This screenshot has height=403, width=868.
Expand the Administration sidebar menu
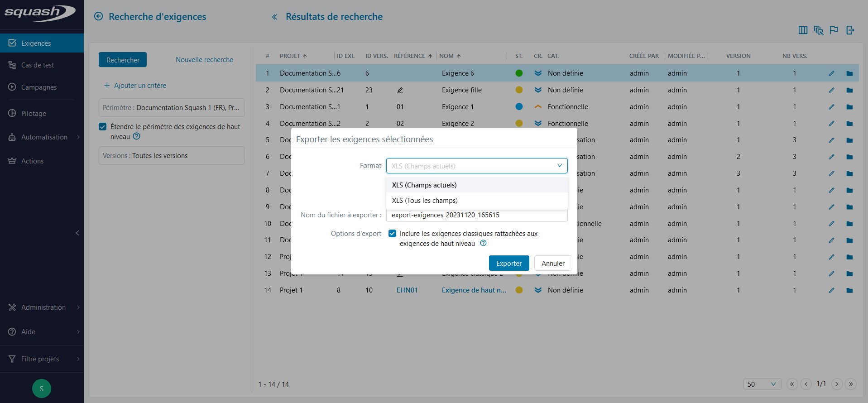pyautogui.click(x=43, y=307)
